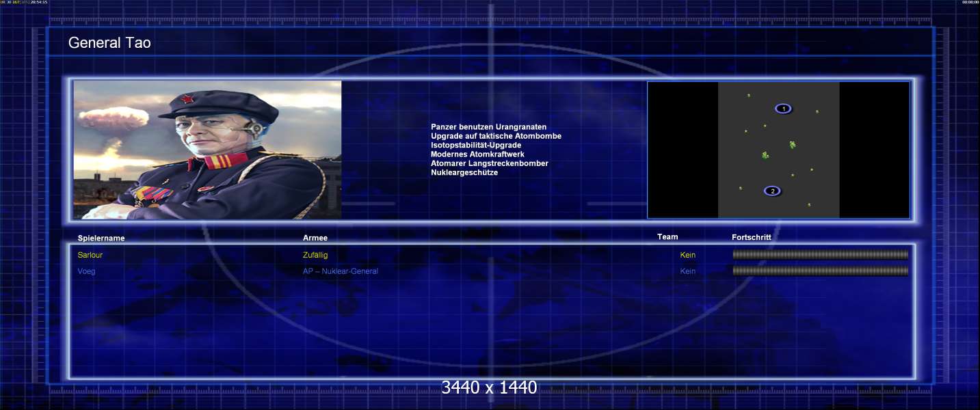This screenshot has width=980, height=410.
Task: Click the 'Fortschritt' column header
Action: coord(752,237)
